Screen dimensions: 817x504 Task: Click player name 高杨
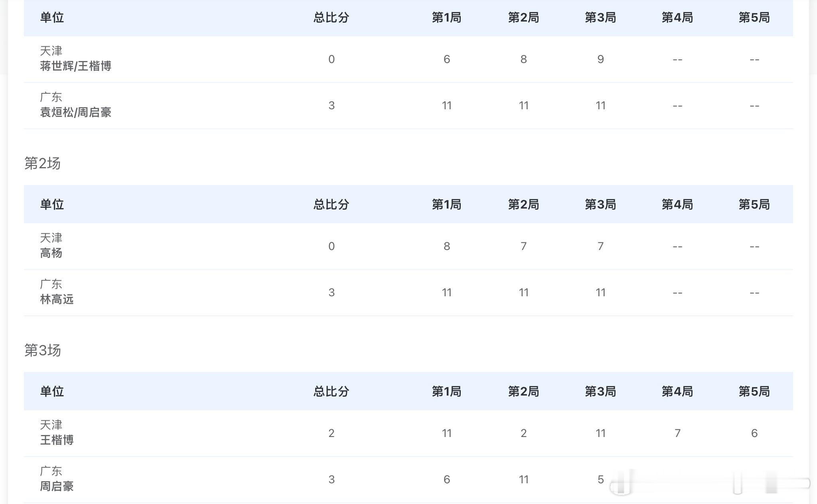click(51, 253)
